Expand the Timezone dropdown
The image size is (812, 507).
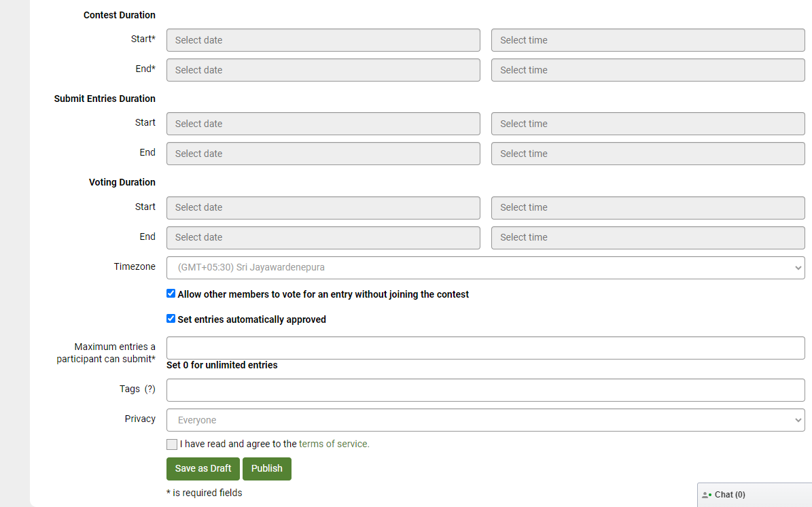pyautogui.click(x=485, y=268)
